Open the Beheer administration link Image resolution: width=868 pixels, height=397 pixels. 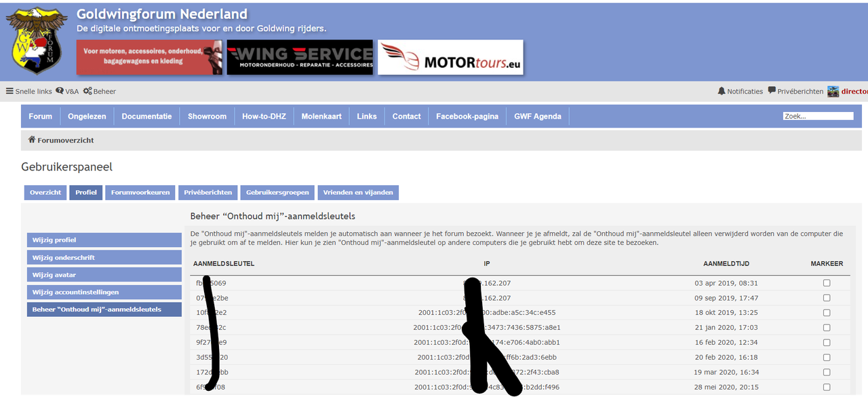100,91
